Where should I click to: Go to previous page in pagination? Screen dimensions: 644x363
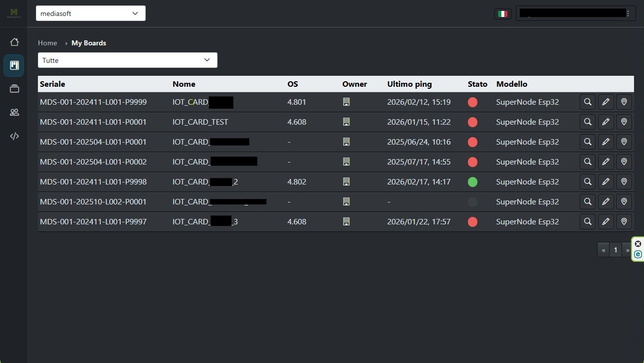(x=604, y=250)
